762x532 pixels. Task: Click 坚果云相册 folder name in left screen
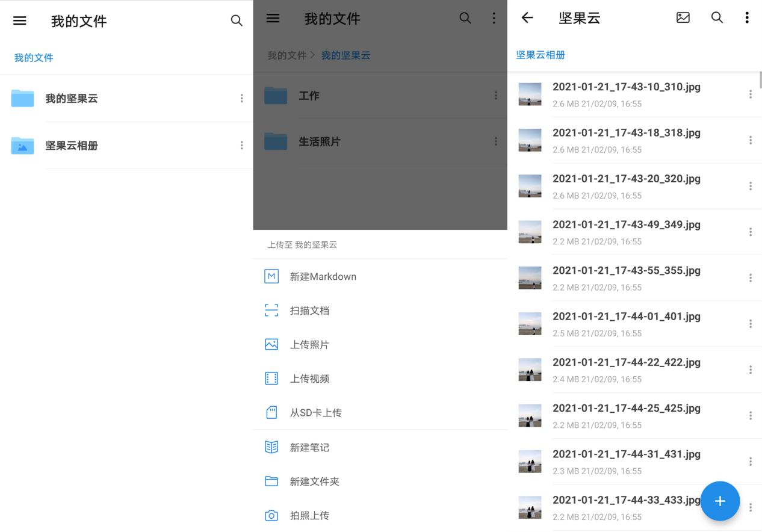click(72, 145)
